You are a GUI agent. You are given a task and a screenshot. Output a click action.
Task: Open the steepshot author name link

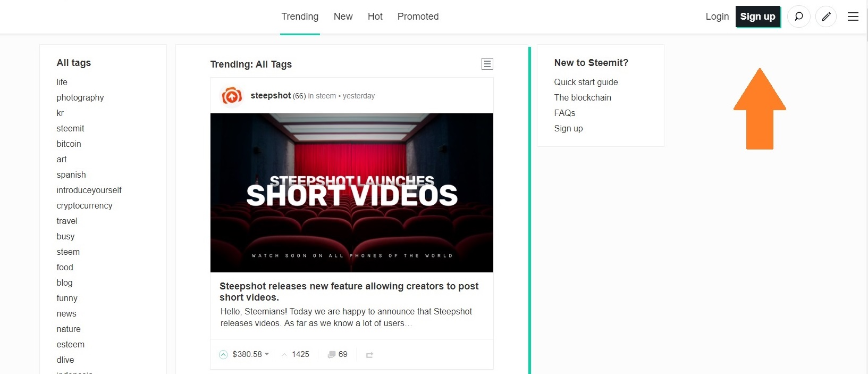(x=271, y=96)
